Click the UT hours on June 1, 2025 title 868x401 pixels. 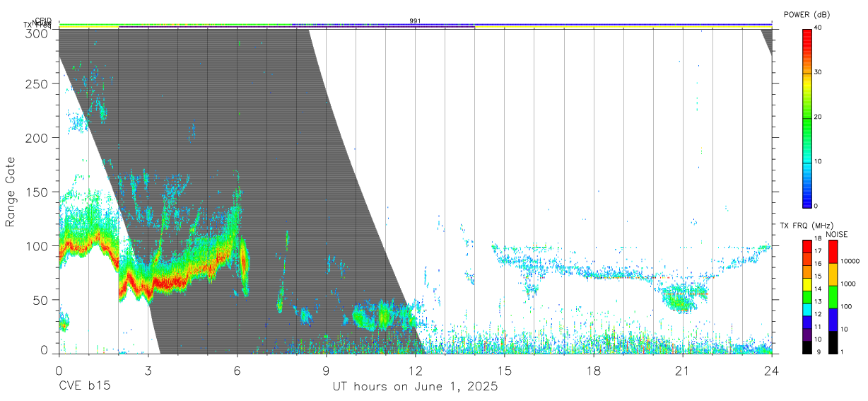[x=416, y=387]
